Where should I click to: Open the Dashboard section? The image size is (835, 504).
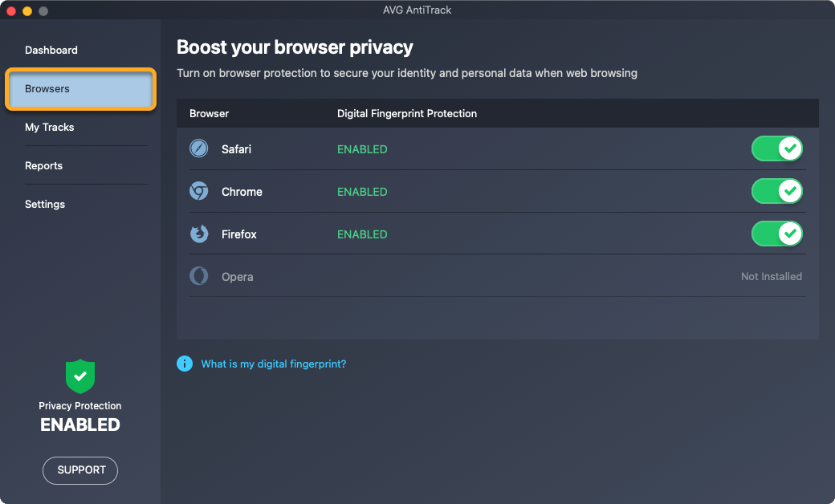pyautogui.click(x=51, y=50)
